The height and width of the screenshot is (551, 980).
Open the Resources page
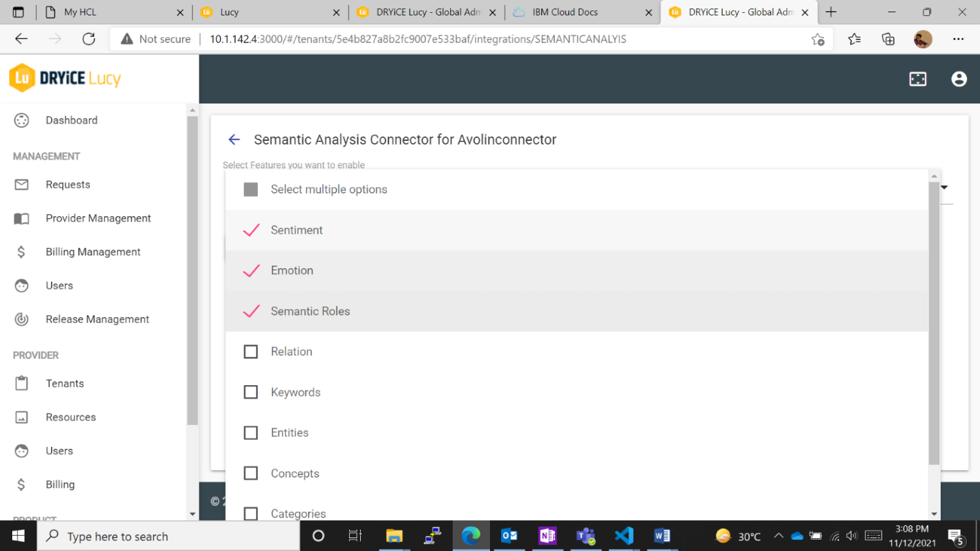(71, 417)
